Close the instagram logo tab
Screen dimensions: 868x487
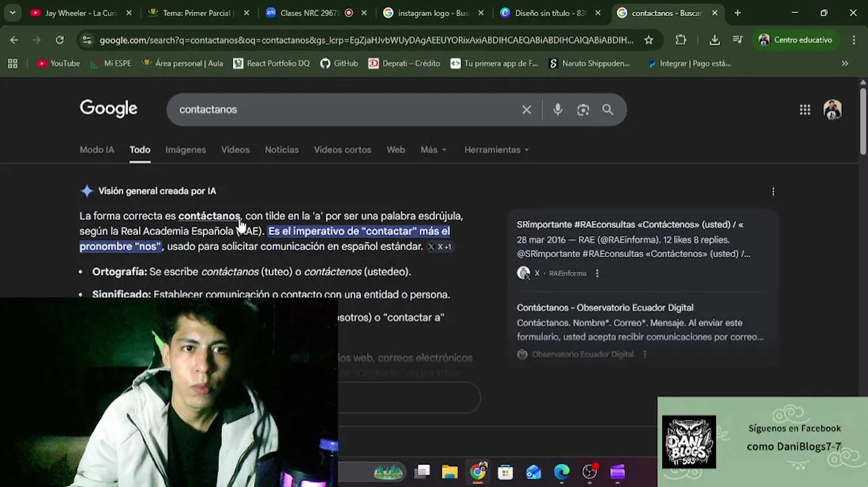[481, 13]
